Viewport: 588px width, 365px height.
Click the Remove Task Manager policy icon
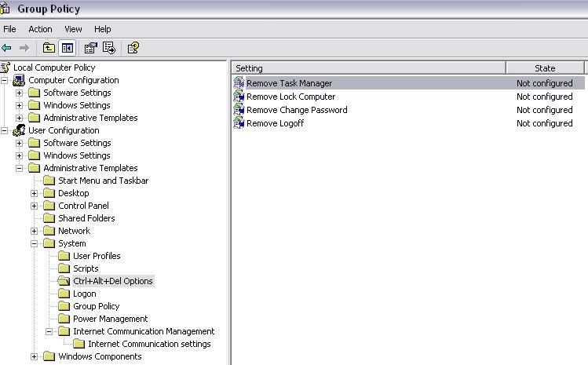point(239,83)
